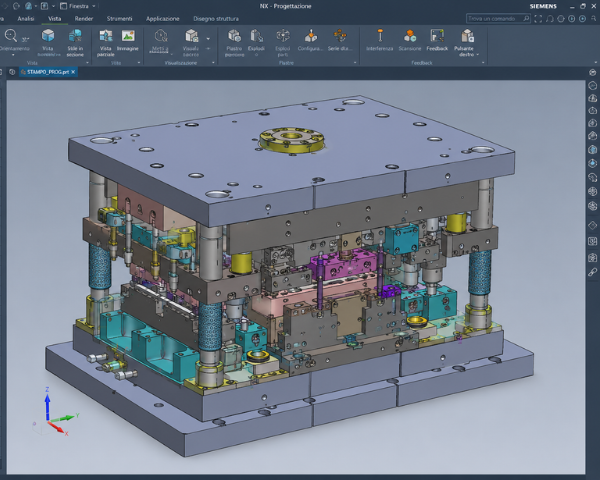Click the headset icon beside command search
This screenshot has width=600, height=480.
pos(550,19)
